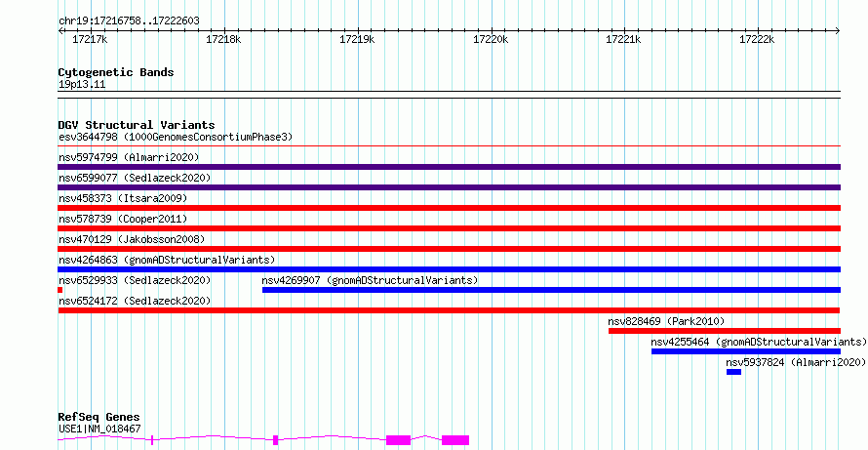This screenshot has height=450, width=868.
Task: Click the esv3644798 1000GenomesConsortiumPhase3 variant label
Action: [175, 137]
